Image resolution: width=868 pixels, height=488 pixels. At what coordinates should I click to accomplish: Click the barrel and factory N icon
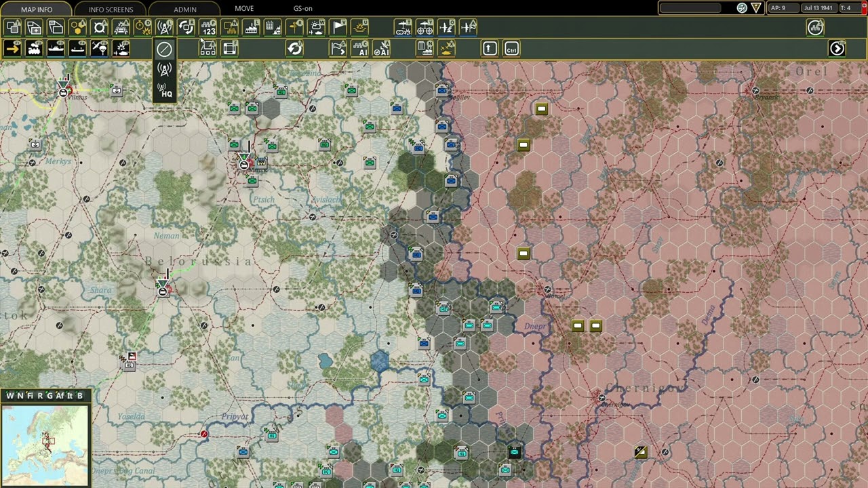[425, 48]
